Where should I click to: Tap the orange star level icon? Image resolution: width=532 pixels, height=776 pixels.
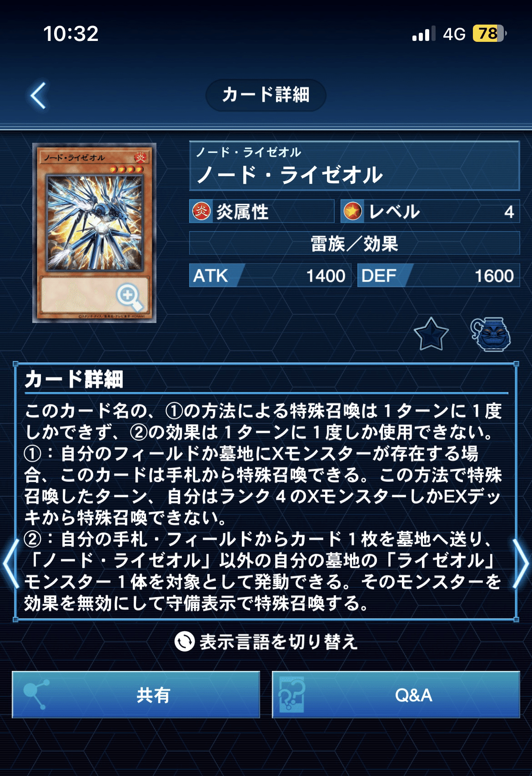353,212
